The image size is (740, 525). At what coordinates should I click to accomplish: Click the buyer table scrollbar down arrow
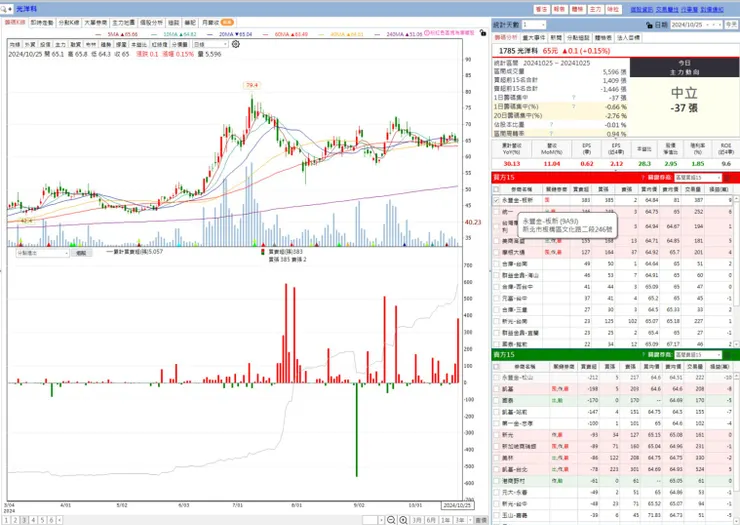pos(736,345)
